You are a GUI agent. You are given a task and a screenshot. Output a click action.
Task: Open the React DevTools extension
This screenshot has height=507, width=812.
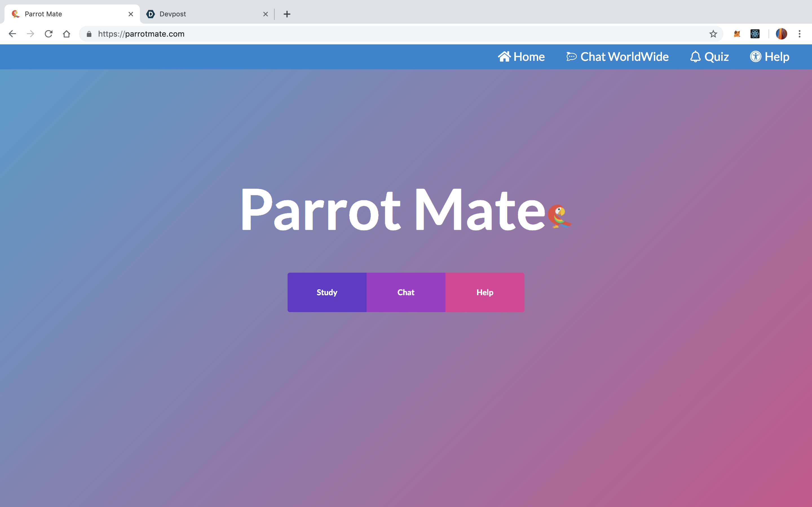point(755,34)
